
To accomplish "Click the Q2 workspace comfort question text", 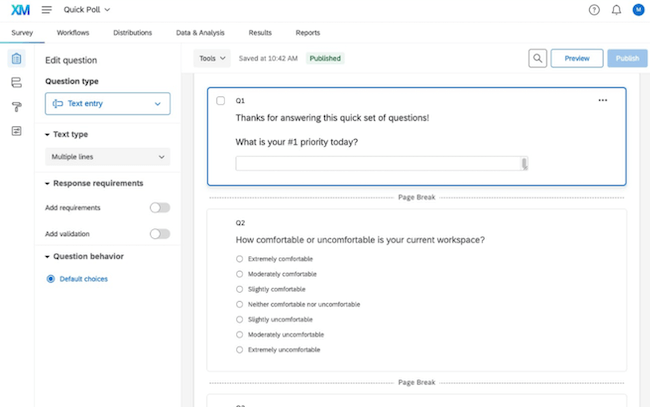I will (360, 240).
